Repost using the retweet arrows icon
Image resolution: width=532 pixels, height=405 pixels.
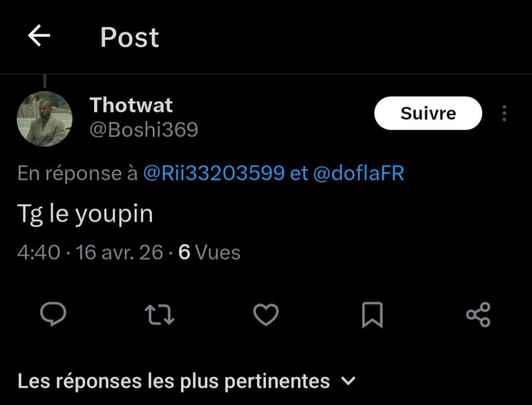[159, 315]
